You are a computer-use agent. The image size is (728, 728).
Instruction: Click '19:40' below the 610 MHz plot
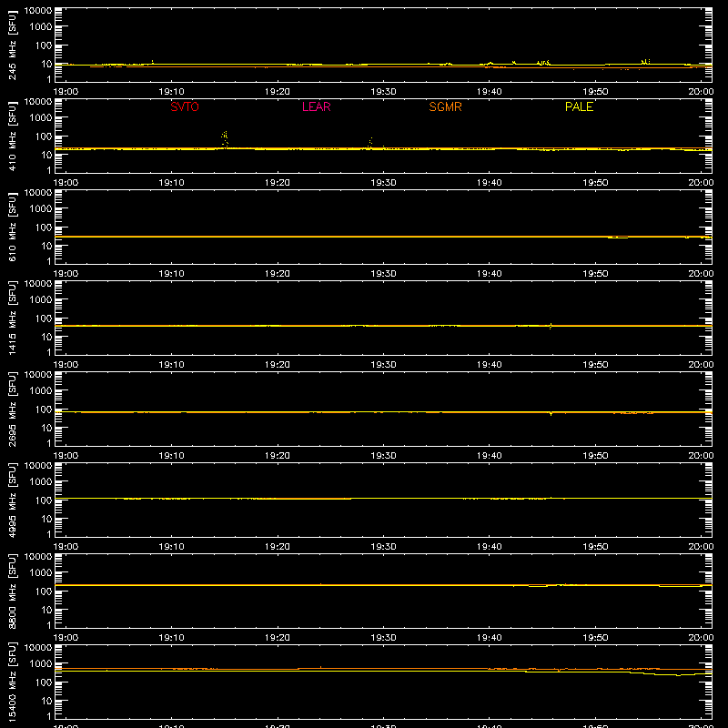coord(490,274)
